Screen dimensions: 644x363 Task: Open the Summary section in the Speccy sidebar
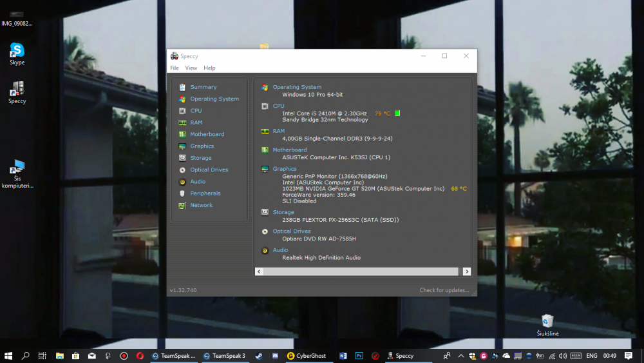(204, 87)
